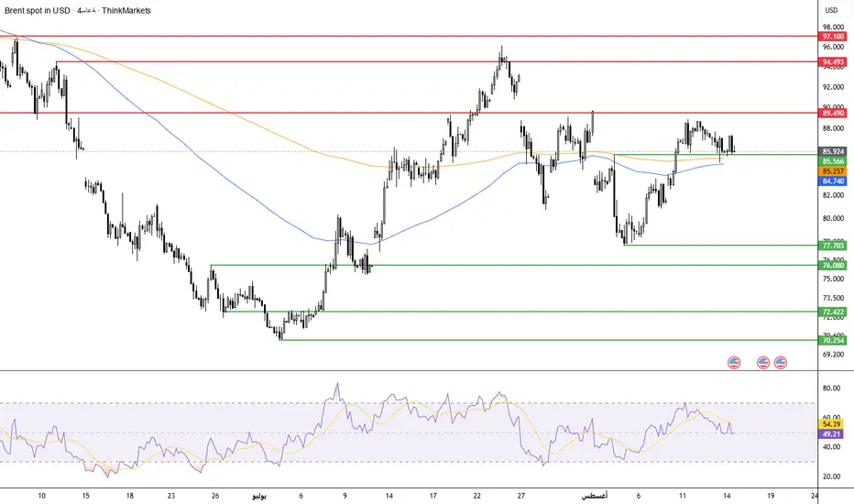Select the red 89.490 resistance price label
The height and width of the screenshot is (504, 854).
(833, 114)
